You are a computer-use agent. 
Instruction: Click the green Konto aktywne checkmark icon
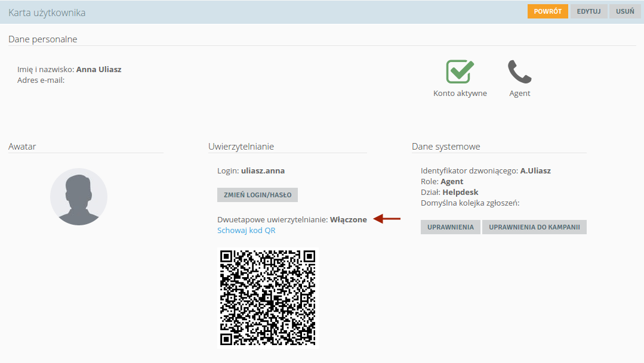coord(460,72)
